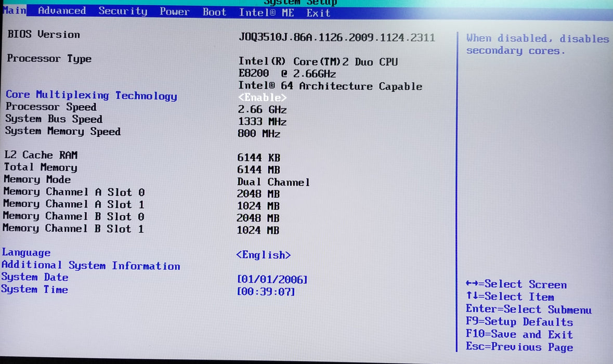
Task: Click 2048 MB value for Channel A Slot 0
Action: tap(258, 194)
